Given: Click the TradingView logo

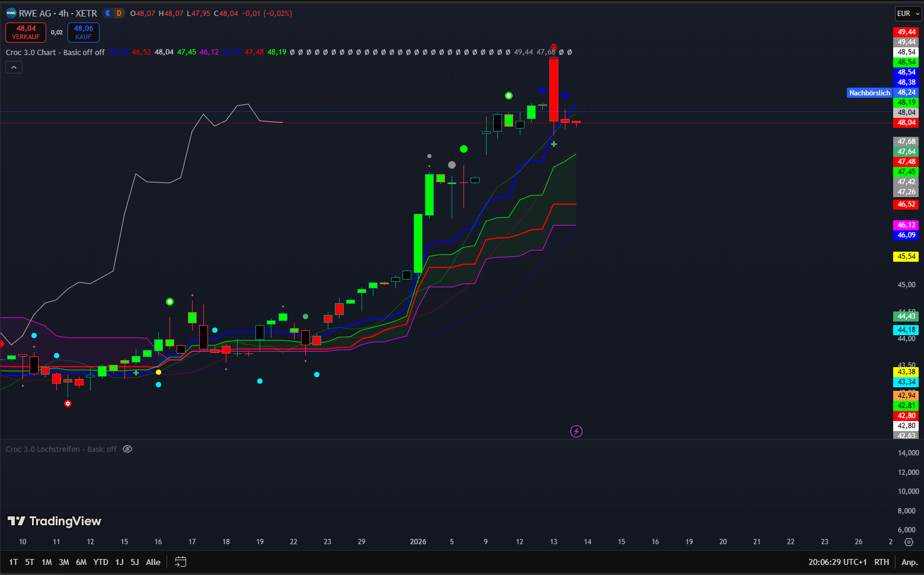Looking at the screenshot, I should 55,521.
